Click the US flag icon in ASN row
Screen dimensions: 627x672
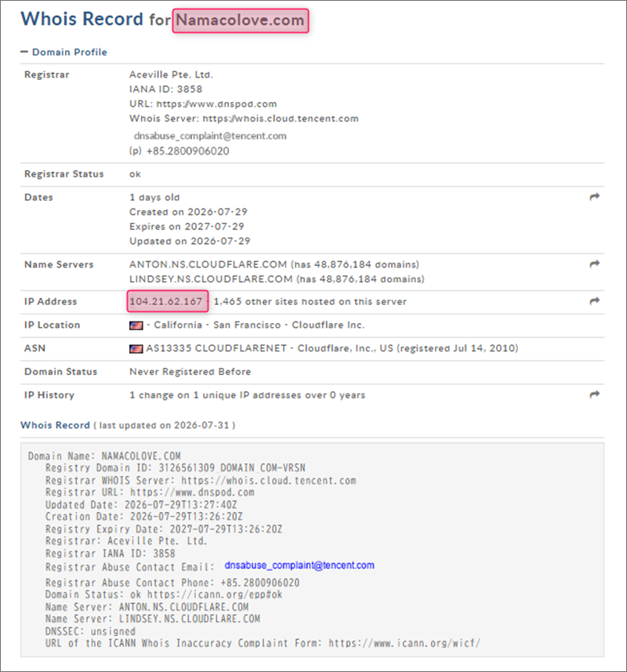click(x=136, y=348)
